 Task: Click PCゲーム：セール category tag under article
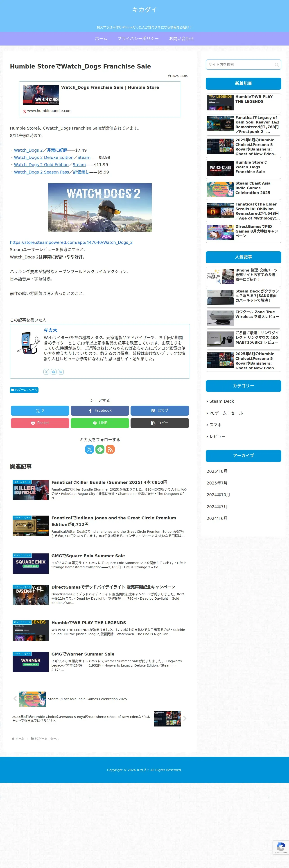coord(24,390)
